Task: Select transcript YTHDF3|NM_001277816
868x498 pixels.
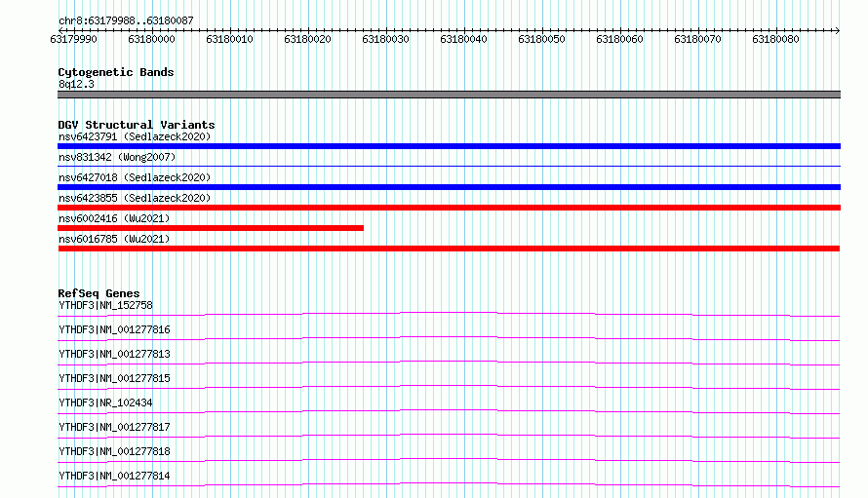Action: [x=114, y=329]
